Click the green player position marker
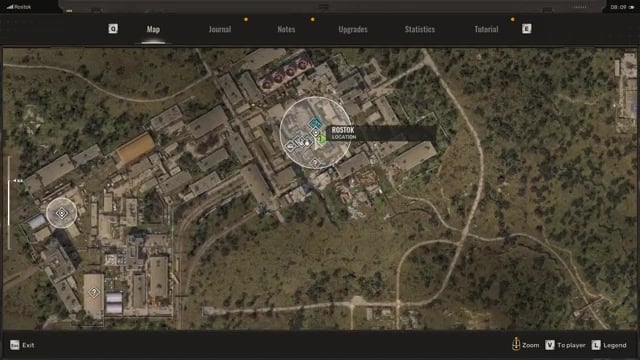This screenshot has width=640, height=360. (322, 139)
